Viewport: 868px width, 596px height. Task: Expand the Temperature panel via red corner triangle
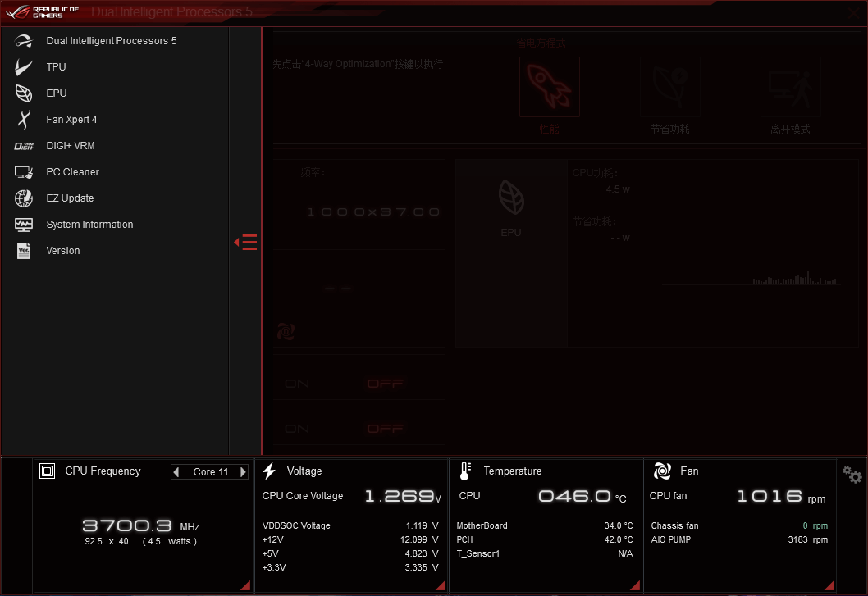pyautogui.click(x=635, y=585)
